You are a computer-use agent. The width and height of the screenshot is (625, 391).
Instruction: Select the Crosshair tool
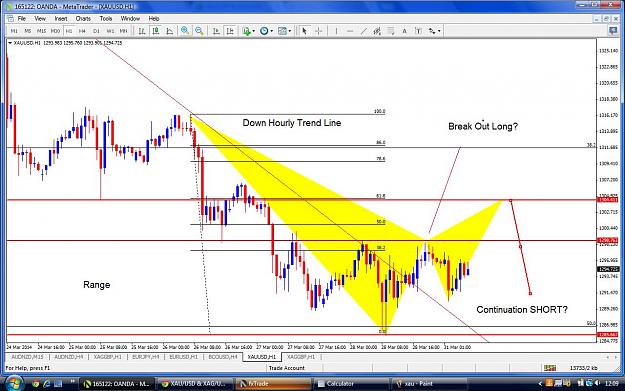(x=318, y=31)
